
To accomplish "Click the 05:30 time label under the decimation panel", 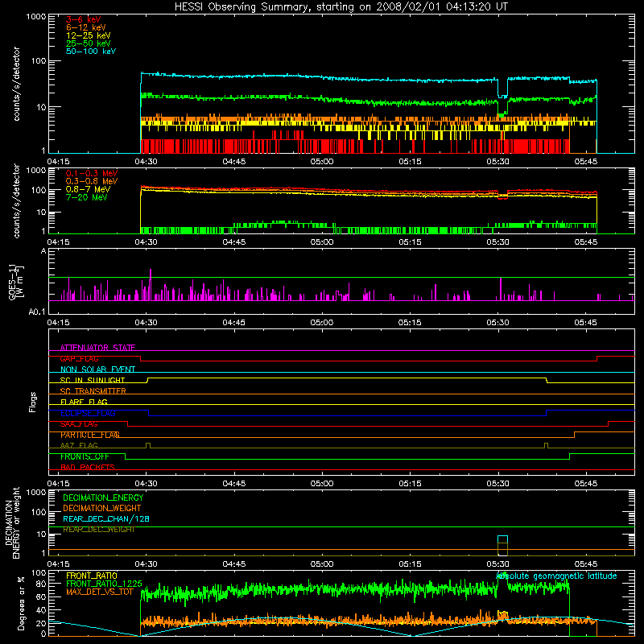I will click(x=497, y=564).
